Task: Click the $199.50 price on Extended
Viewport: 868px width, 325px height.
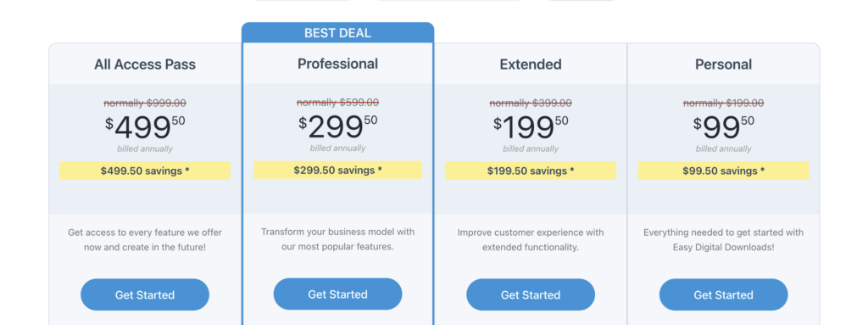Action: coord(531,127)
